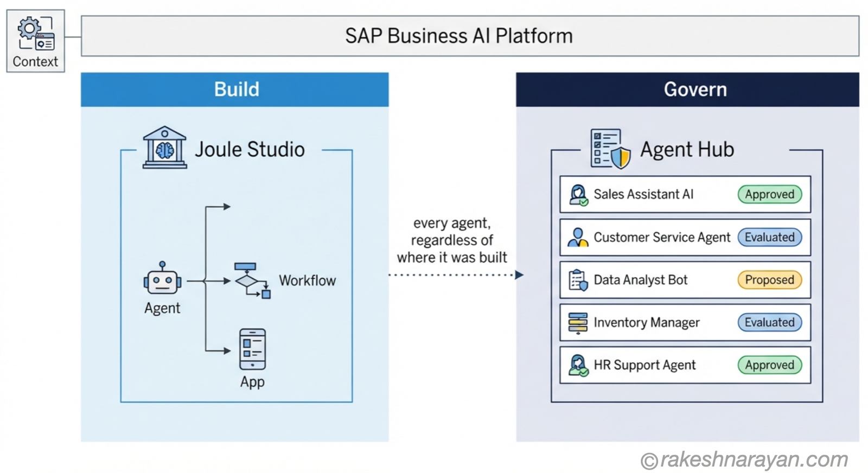Click the "Inventory Manager" row text
The image size is (868, 473).
click(647, 322)
